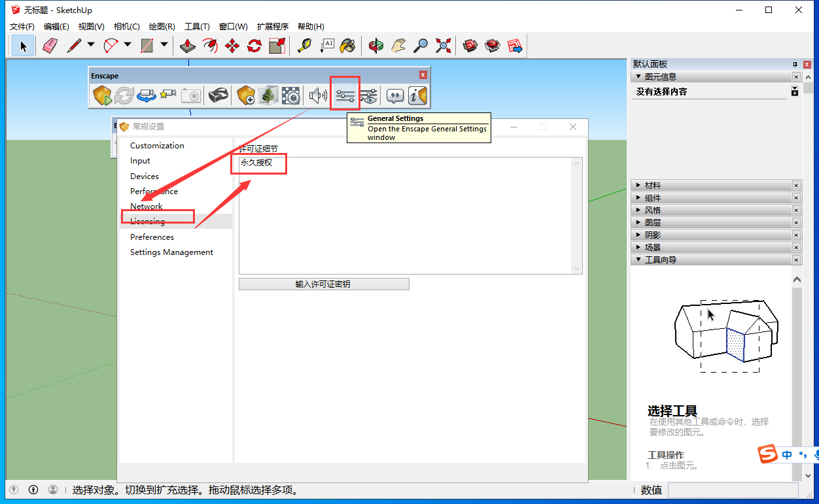The width and height of the screenshot is (819, 504).
Task: Click Enscape Synchronize Views icon
Action: click(x=147, y=96)
